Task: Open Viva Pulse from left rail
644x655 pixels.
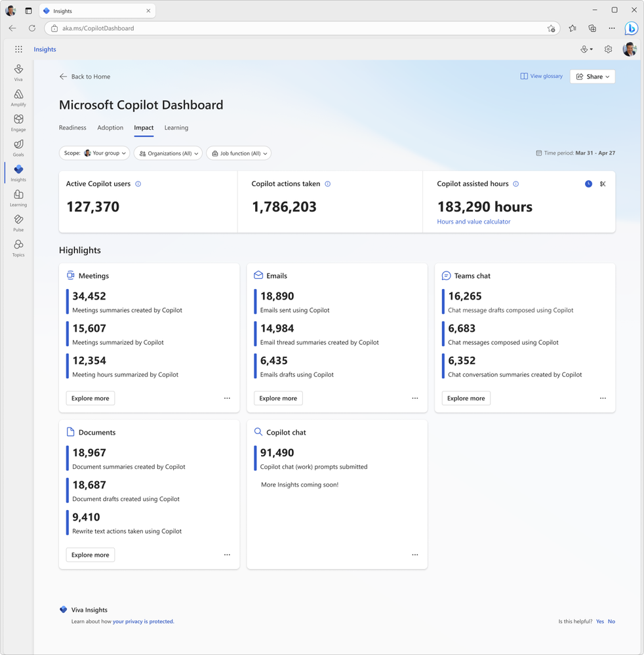Action: [x=18, y=223]
